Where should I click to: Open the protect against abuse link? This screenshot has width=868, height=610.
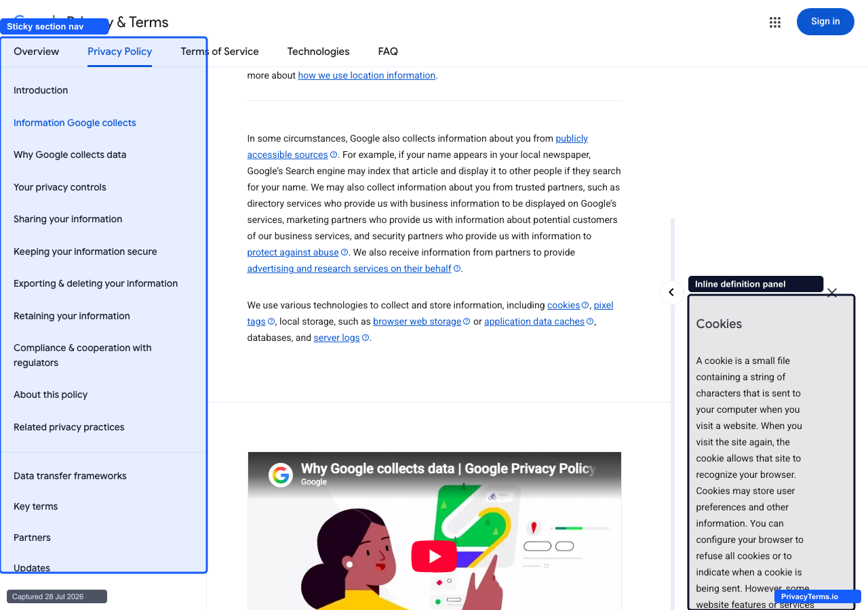click(293, 252)
